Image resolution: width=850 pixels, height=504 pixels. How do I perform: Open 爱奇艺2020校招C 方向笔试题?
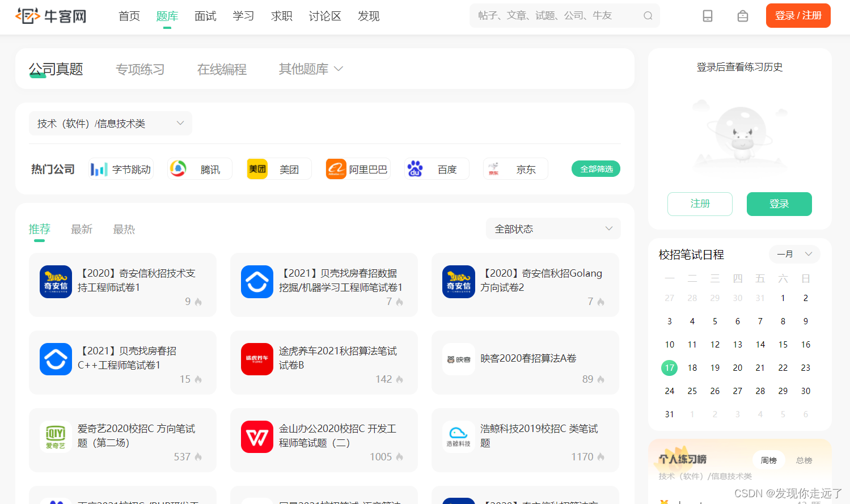[136, 435]
